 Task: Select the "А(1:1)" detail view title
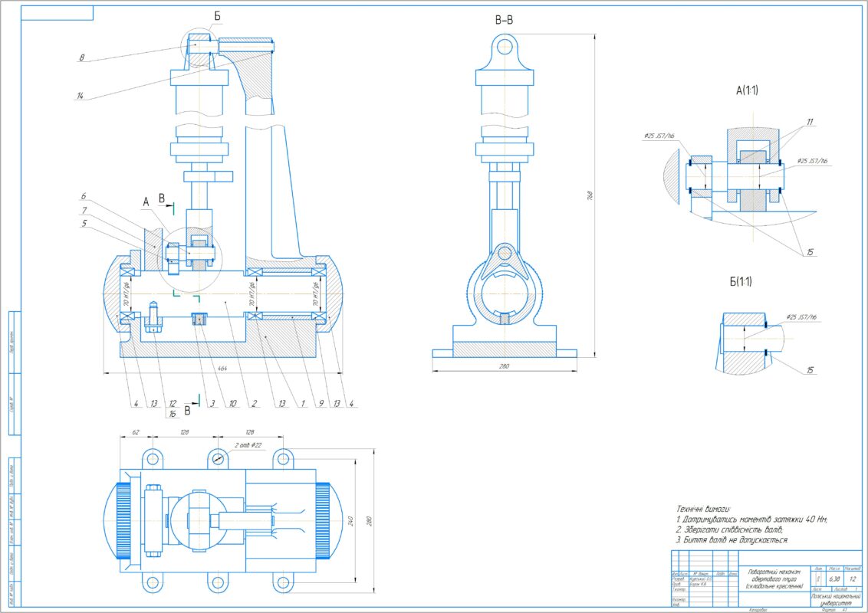(x=747, y=90)
